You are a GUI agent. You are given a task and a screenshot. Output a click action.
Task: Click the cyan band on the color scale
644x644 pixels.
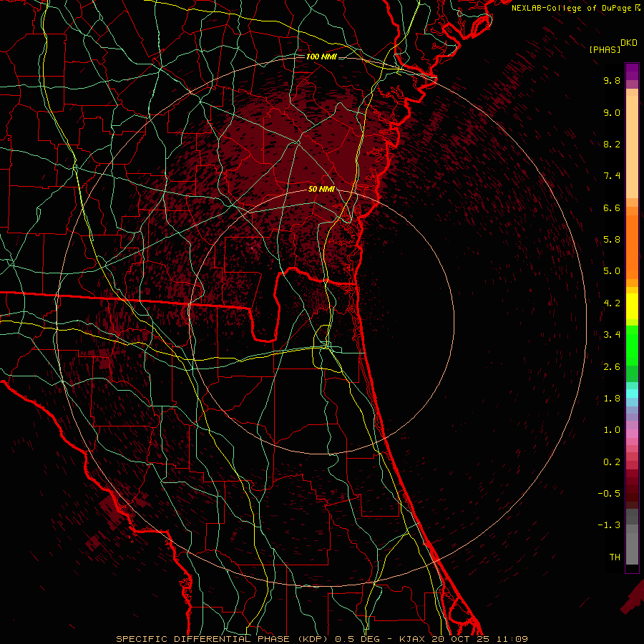(632, 394)
